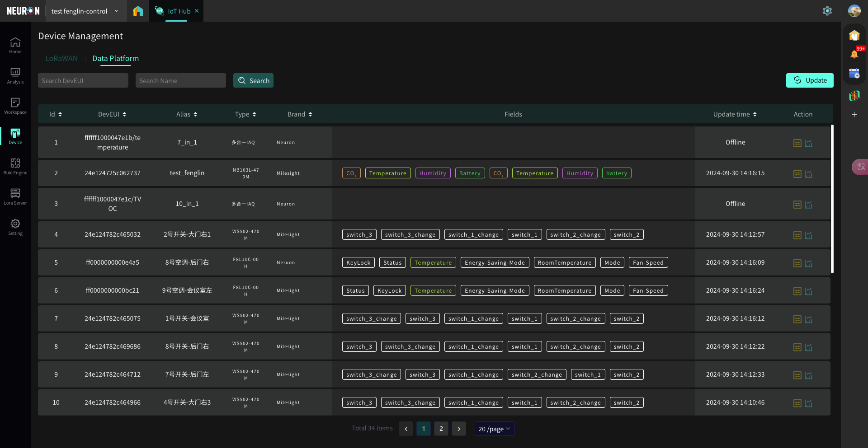
Task: Open the user avatar menu
Action: pos(854,11)
